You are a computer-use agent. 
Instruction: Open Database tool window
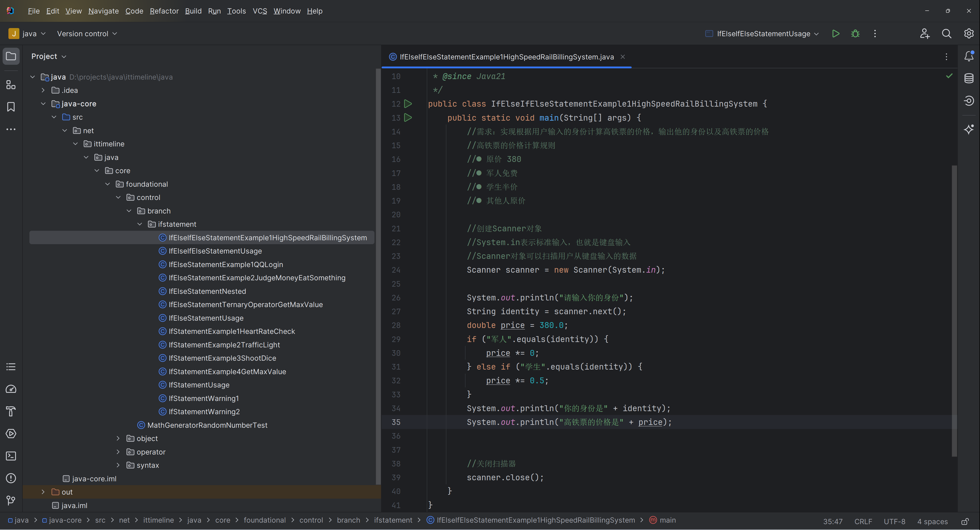(969, 78)
